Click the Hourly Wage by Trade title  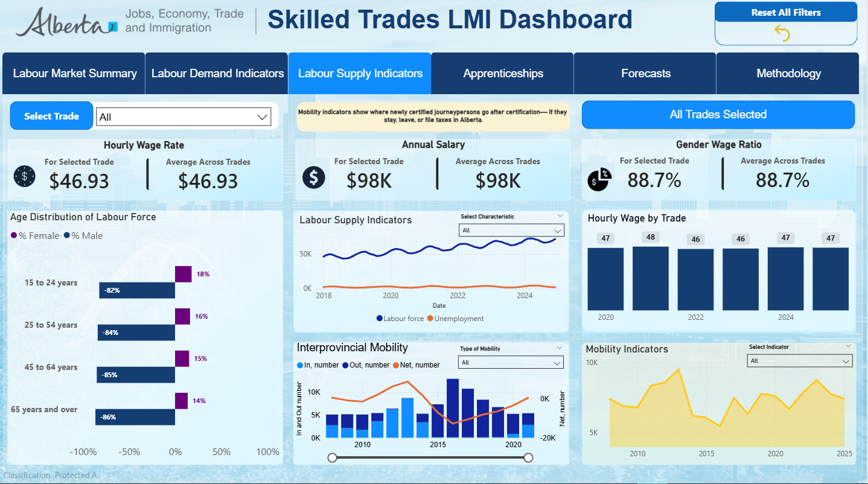click(x=637, y=218)
